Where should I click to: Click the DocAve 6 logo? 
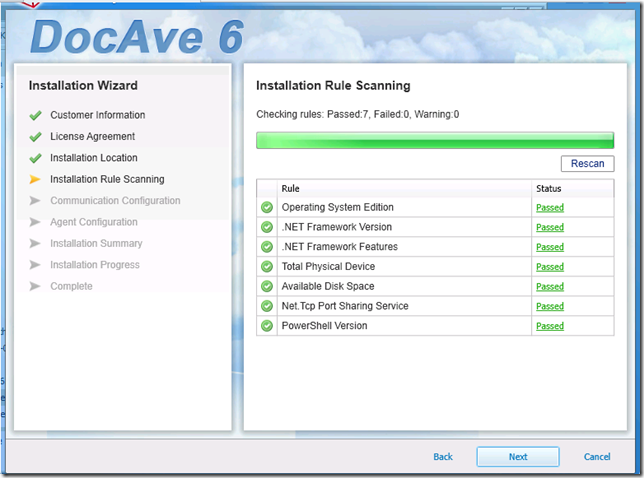(137, 37)
